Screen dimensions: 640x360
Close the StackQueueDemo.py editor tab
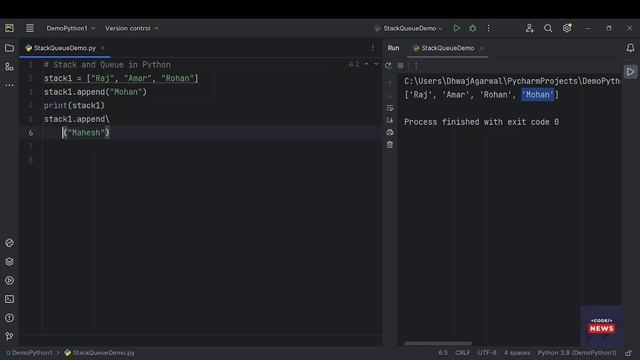coord(102,48)
